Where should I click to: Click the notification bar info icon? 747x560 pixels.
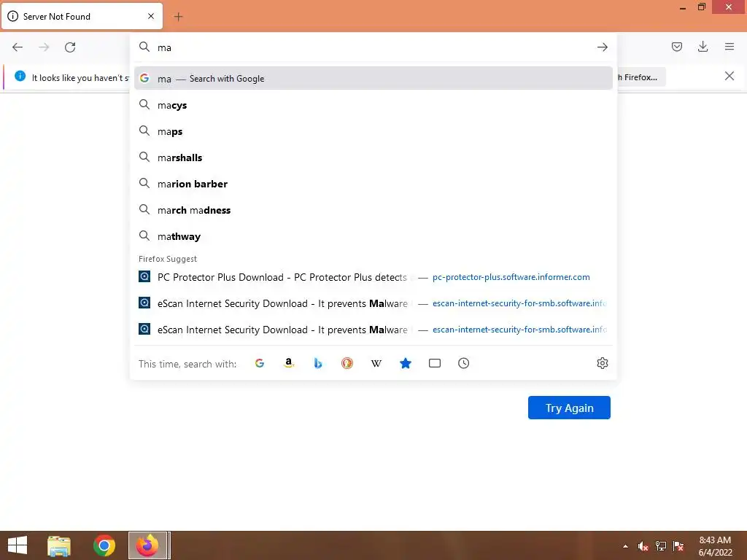coord(20,76)
